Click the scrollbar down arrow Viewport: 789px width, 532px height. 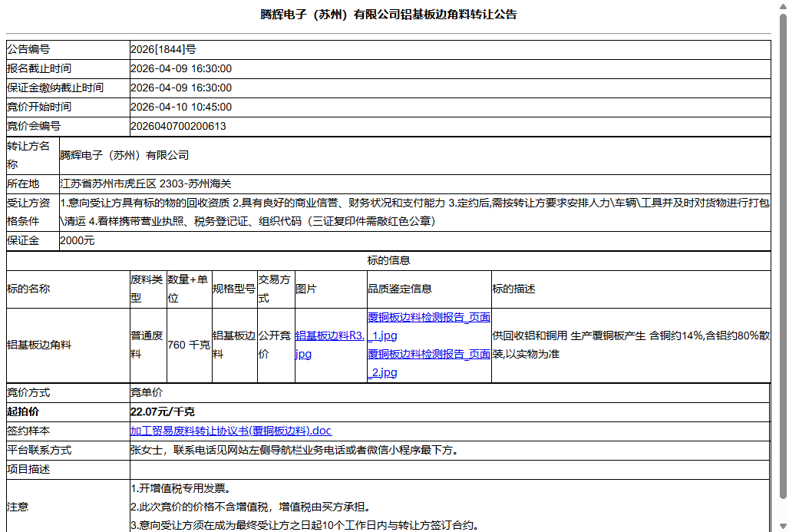783,527
